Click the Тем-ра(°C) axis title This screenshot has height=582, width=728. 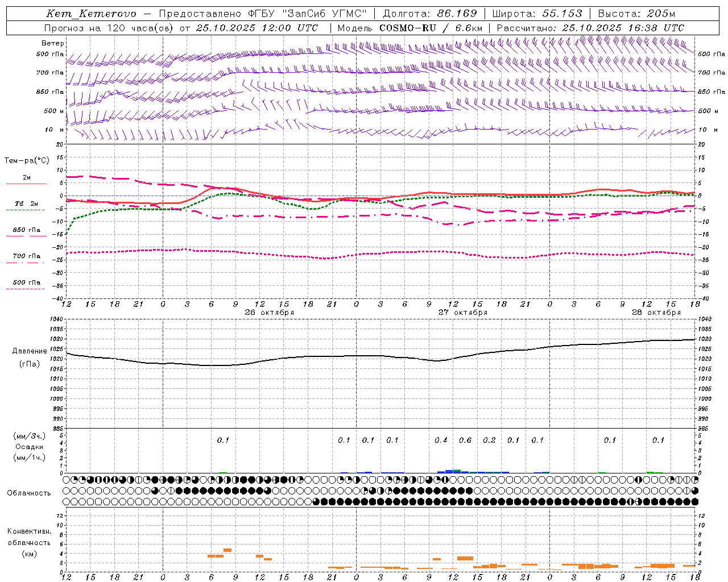(x=27, y=161)
